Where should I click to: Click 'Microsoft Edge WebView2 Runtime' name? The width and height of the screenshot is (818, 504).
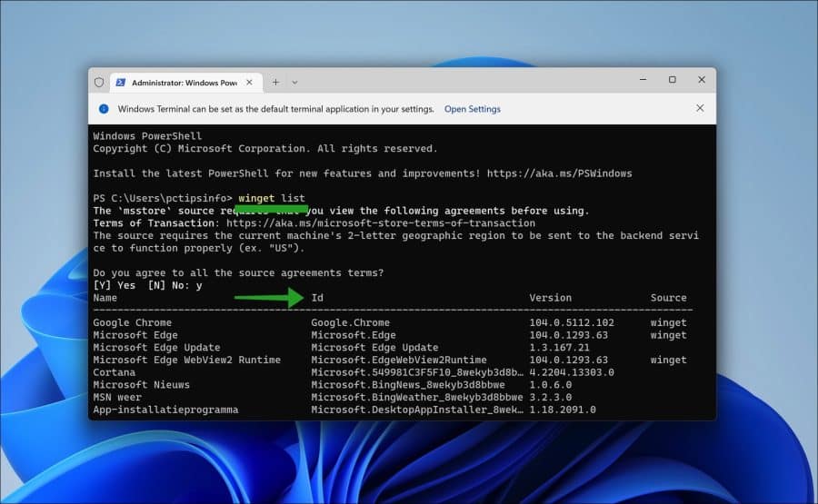pos(186,361)
